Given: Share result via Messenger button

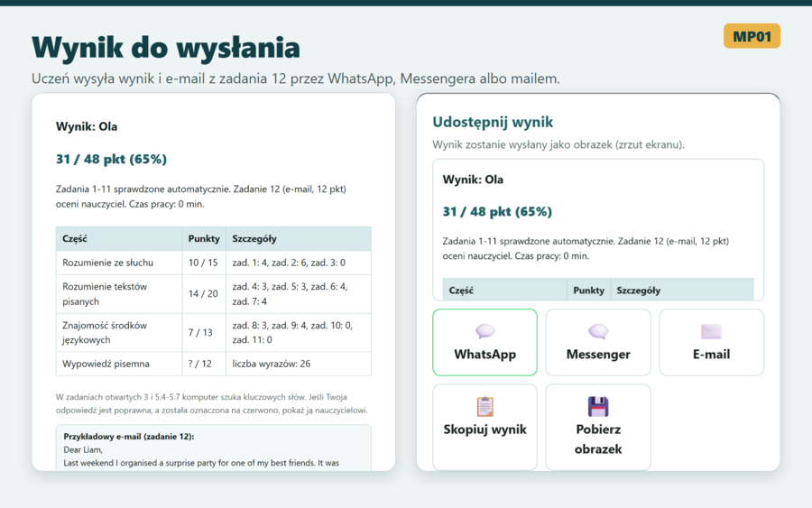Looking at the screenshot, I should click(598, 342).
